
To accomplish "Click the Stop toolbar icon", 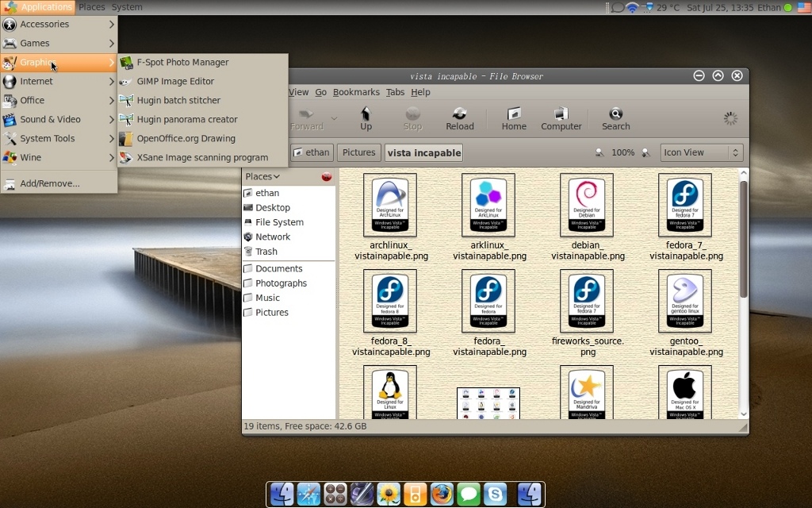I will coord(412,119).
